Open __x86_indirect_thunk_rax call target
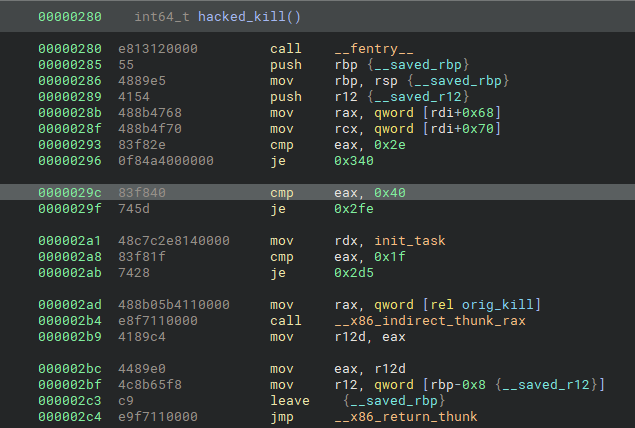The width and height of the screenshot is (635, 428). [430, 321]
